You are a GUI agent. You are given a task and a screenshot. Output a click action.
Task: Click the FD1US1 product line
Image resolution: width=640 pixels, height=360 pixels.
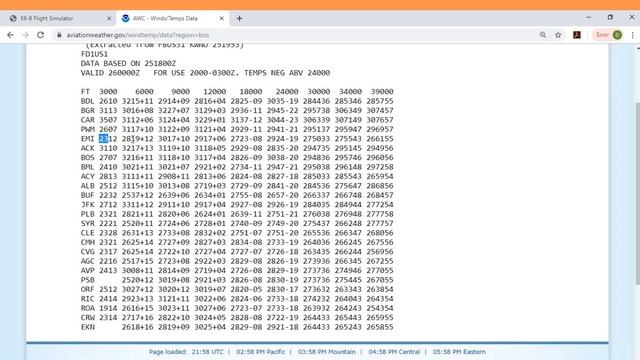coord(94,54)
